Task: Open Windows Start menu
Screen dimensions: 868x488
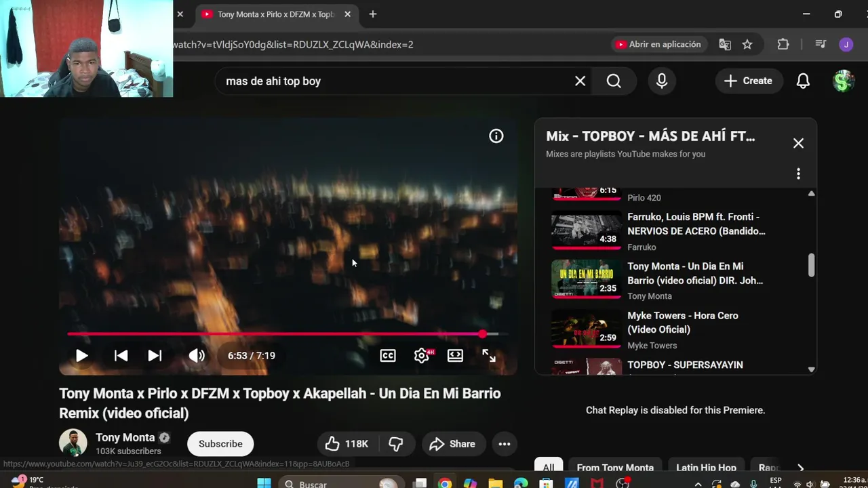Action: [x=264, y=483]
